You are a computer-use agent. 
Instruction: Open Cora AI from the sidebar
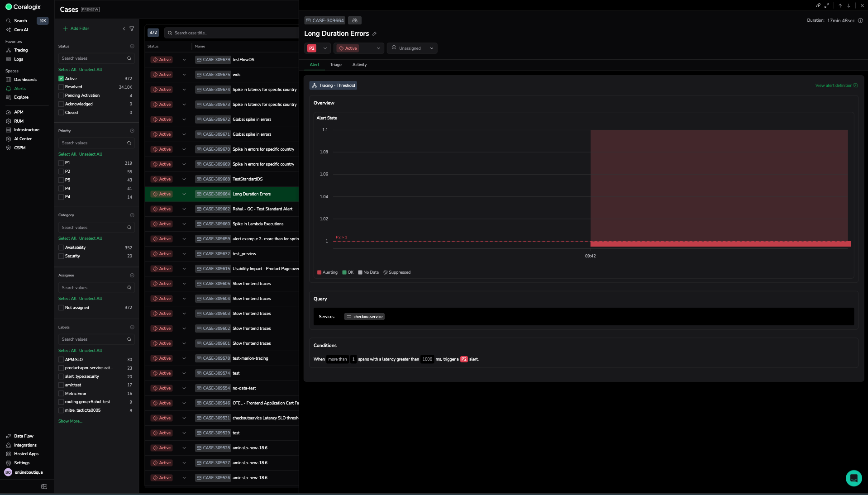point(21,30)
